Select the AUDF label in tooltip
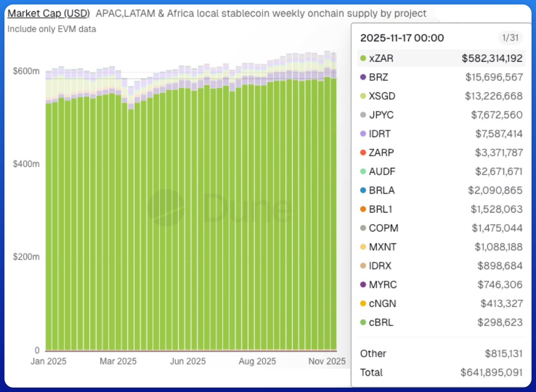Screen dimensions: 536x392 pos(382,171)
